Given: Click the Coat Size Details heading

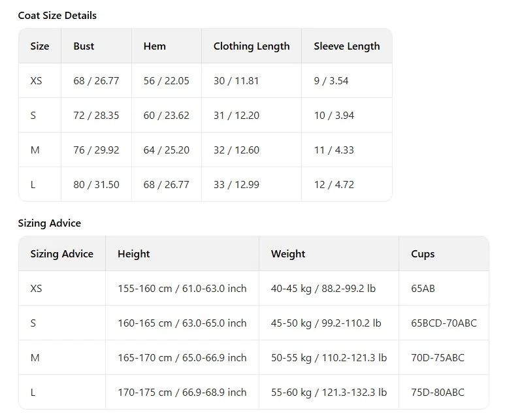Looking at the screenshot, I should point(57,15).
